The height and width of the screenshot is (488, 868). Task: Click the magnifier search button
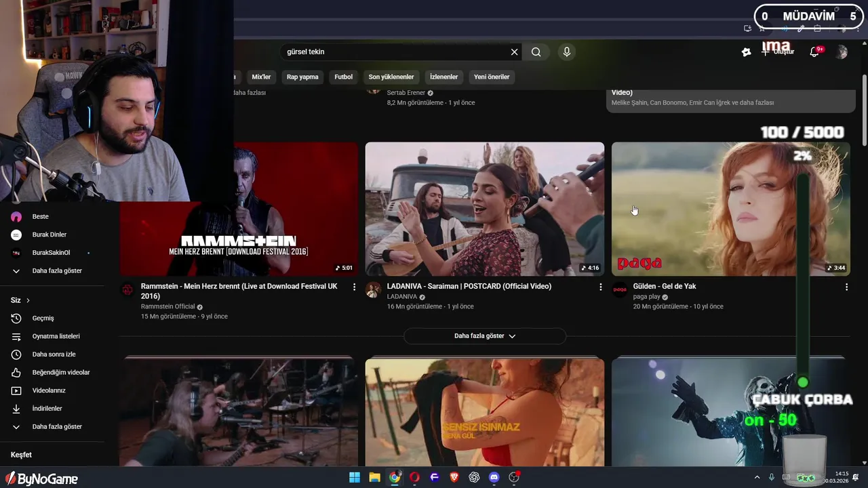[x=536, y=52]
